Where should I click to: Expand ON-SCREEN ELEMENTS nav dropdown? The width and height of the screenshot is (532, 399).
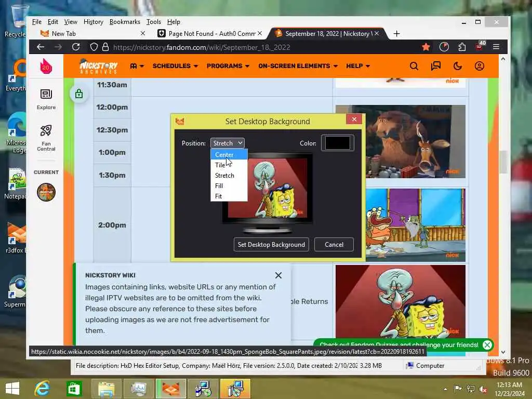[x=298, y=66]
